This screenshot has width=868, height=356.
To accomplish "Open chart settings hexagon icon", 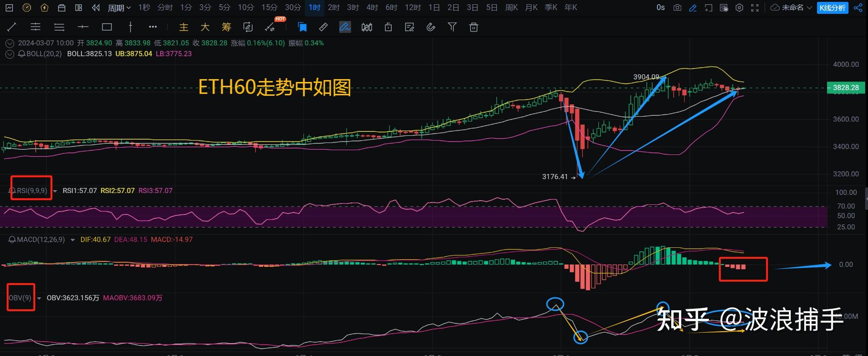I will tap(739, 8).
